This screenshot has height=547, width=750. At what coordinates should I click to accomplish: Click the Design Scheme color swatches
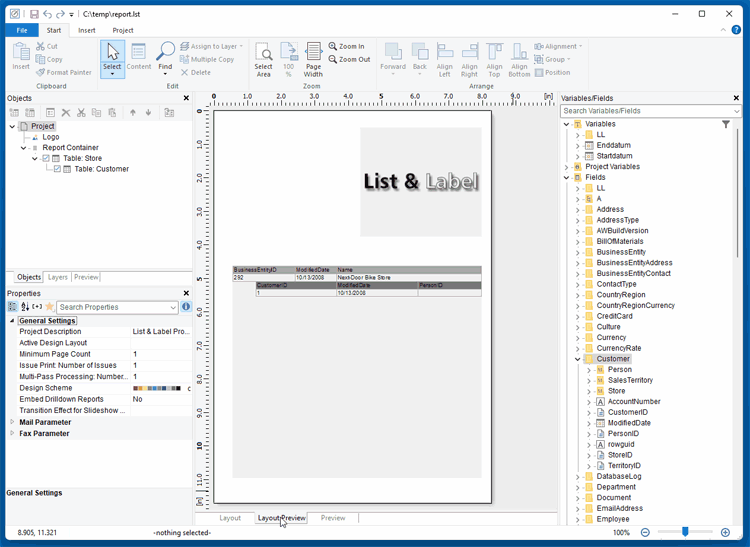click(157, 388)
